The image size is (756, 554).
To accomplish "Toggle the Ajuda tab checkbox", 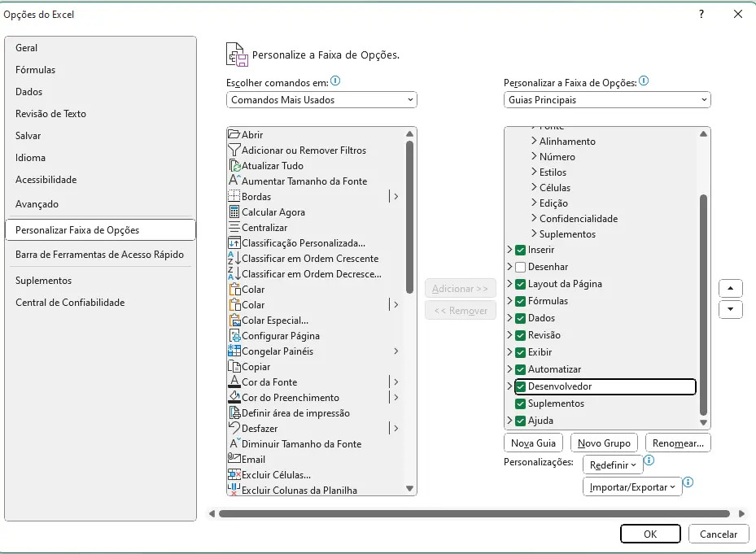I will [x=520, y=421].
